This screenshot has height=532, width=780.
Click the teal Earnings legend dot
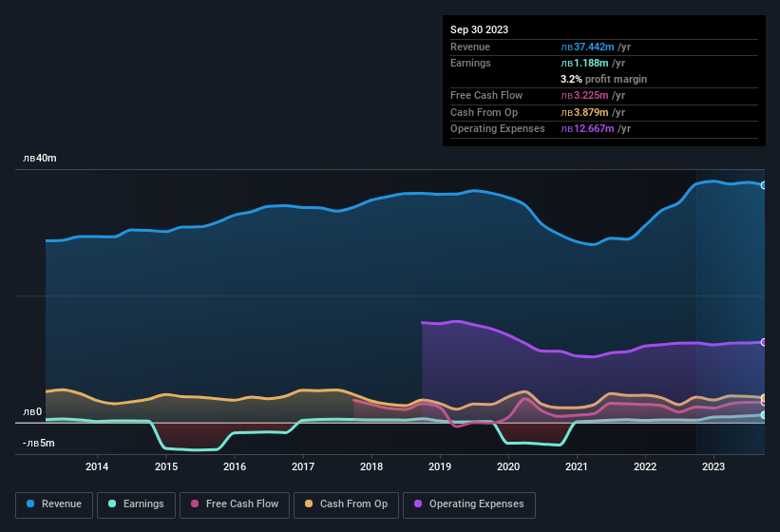pos(112,503)
